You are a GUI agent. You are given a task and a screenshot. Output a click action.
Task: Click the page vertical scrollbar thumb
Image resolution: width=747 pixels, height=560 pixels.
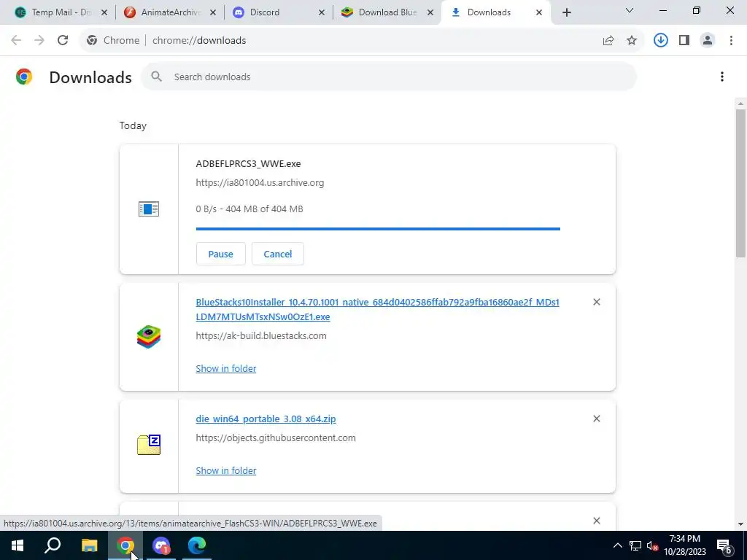740,183
